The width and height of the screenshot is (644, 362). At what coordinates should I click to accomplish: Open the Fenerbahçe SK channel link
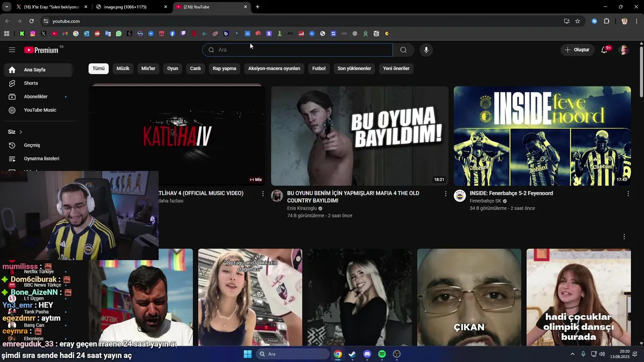point(485,201)
